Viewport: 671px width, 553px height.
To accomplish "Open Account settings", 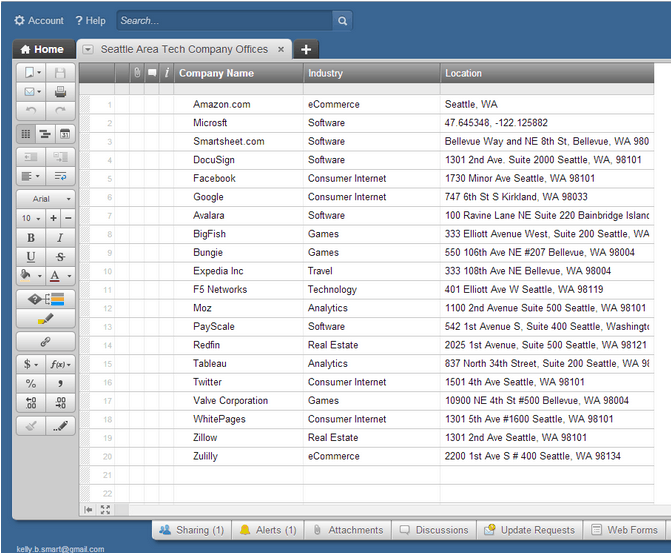I will tap(39, 21).
